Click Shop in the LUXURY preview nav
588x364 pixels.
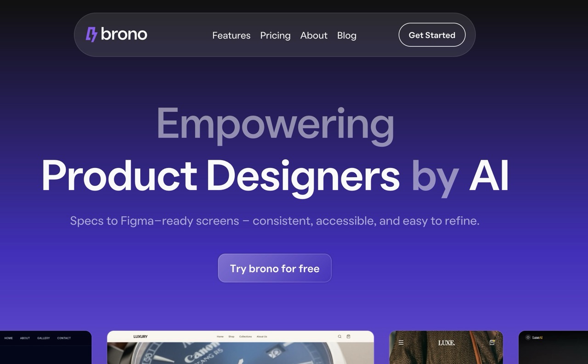[231, 336]
